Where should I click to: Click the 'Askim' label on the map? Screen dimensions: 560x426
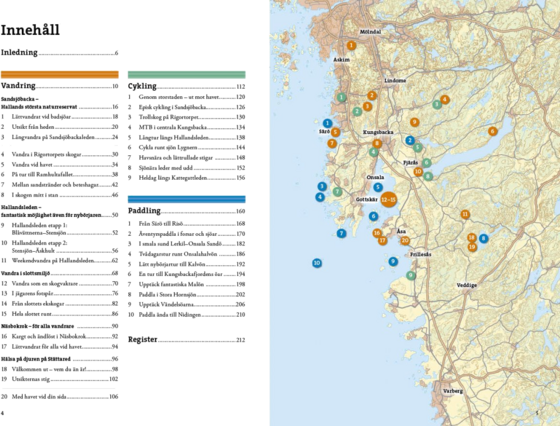[x=341, y=60]
